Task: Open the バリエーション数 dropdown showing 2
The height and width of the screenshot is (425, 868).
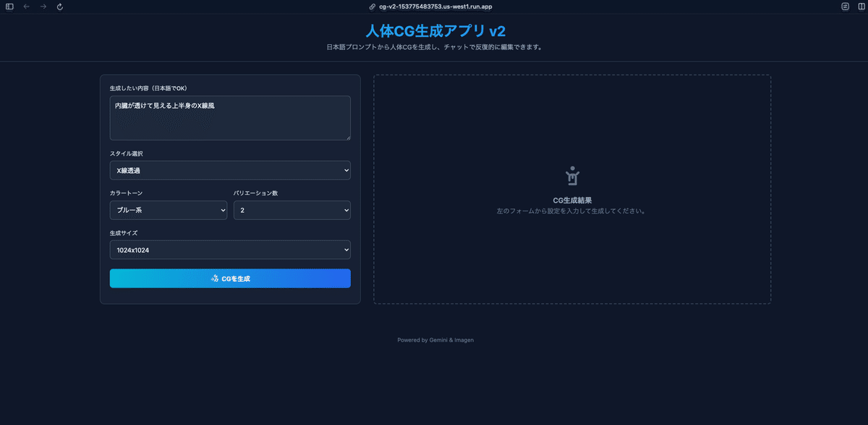Action: click(x=292, y=210)
